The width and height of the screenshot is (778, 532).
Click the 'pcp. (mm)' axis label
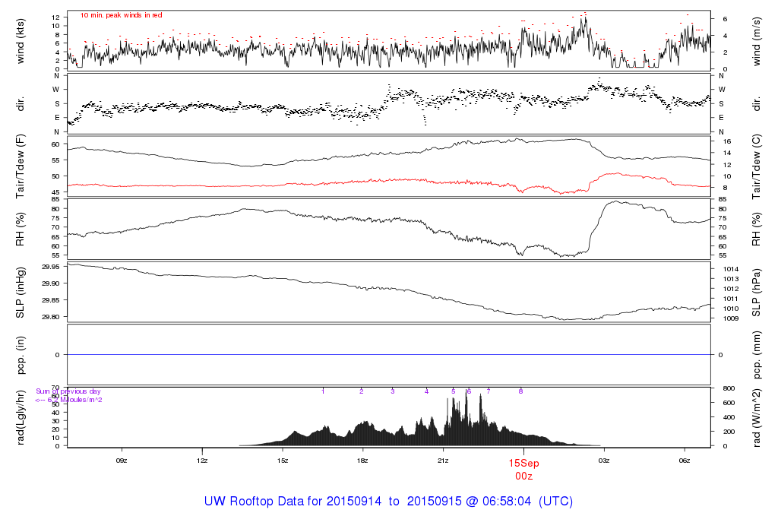coord(756,355)
